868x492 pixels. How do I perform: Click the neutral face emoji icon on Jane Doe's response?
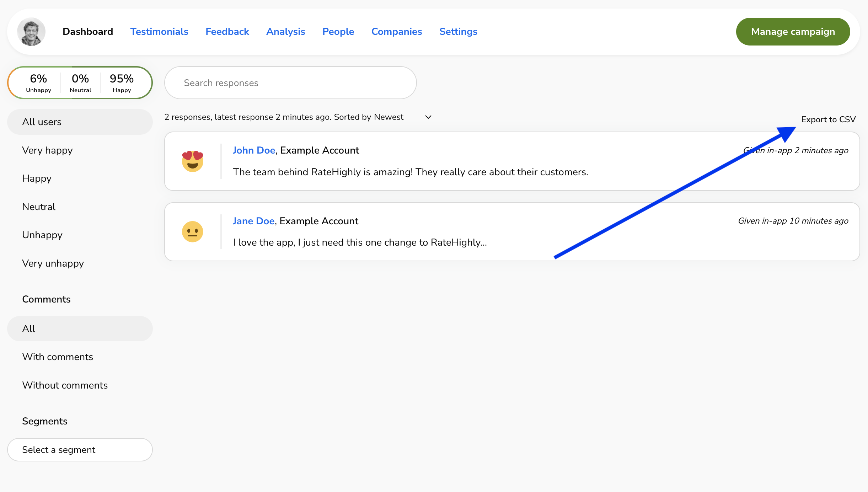pyautogui.click(x=193, y=231)
